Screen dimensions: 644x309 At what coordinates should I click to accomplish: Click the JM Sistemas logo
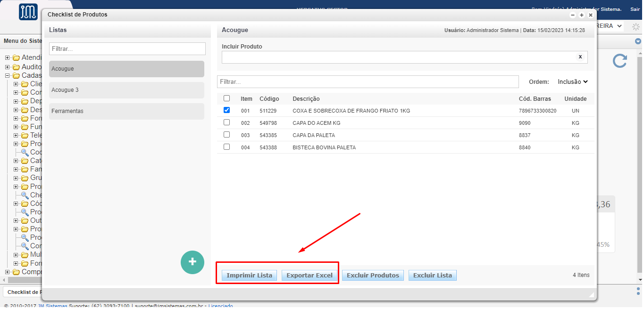28,12
